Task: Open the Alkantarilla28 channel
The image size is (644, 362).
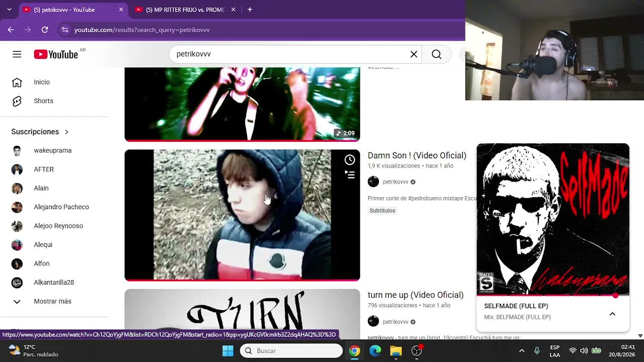Action: click(54, 283)
